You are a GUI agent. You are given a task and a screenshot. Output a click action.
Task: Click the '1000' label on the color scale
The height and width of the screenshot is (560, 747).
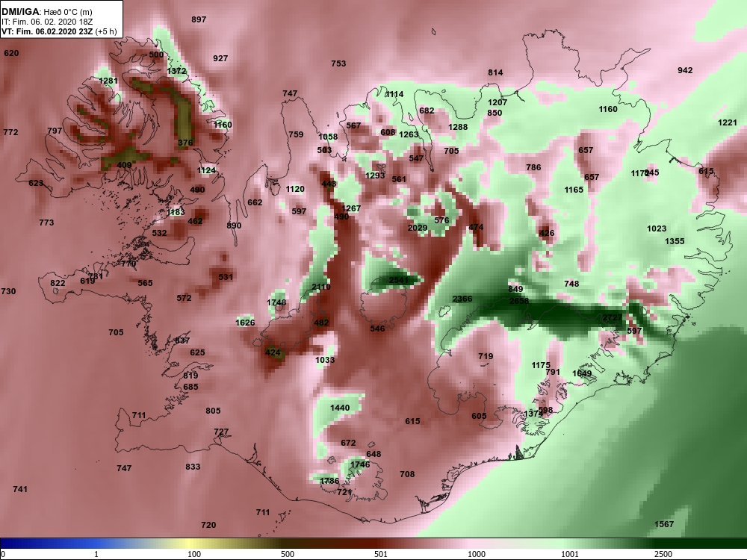pos(477,554)
